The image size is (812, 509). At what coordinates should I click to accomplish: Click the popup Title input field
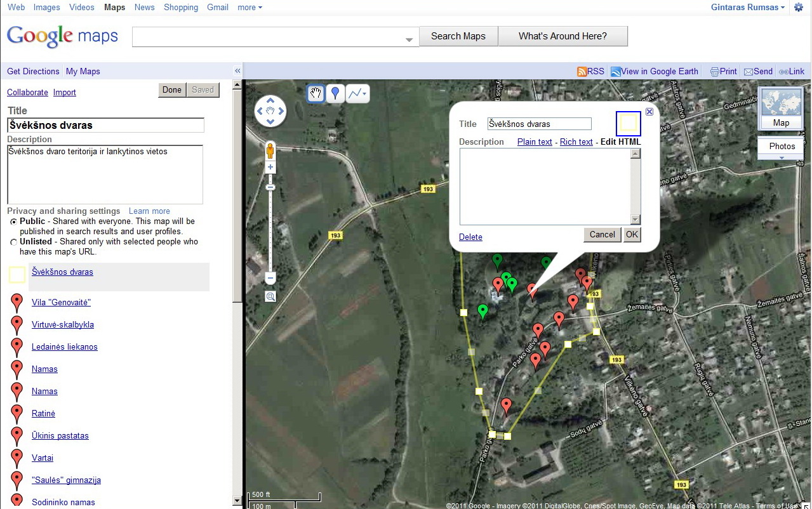pyautogui.click(x=539, y=124)
